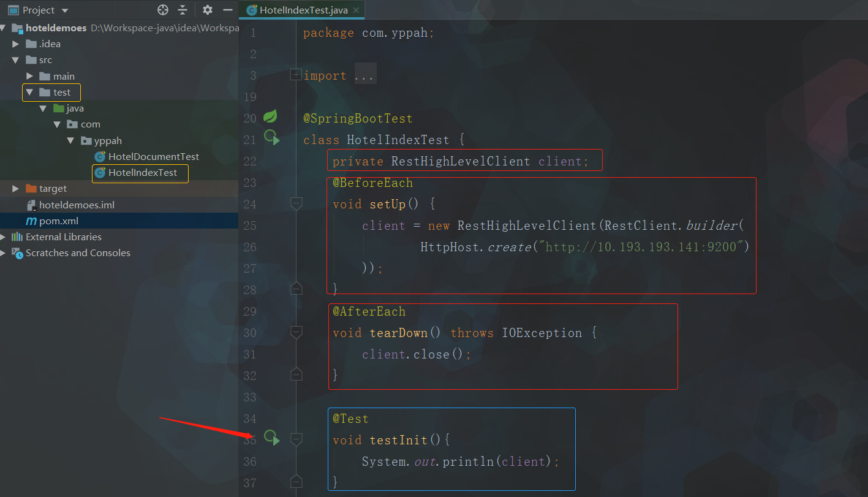868x497 pixels.
Task: Select the target folder row
Action: pos(119,189)
